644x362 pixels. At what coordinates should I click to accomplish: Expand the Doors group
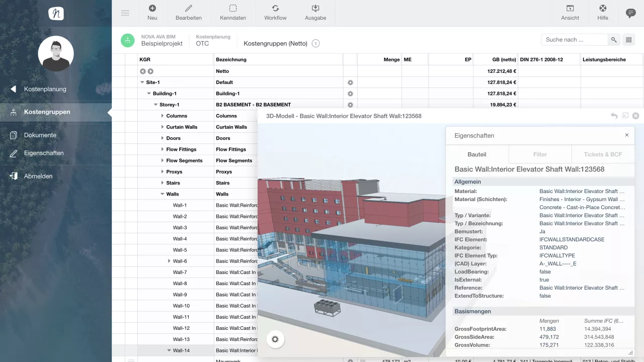point(161,138)
